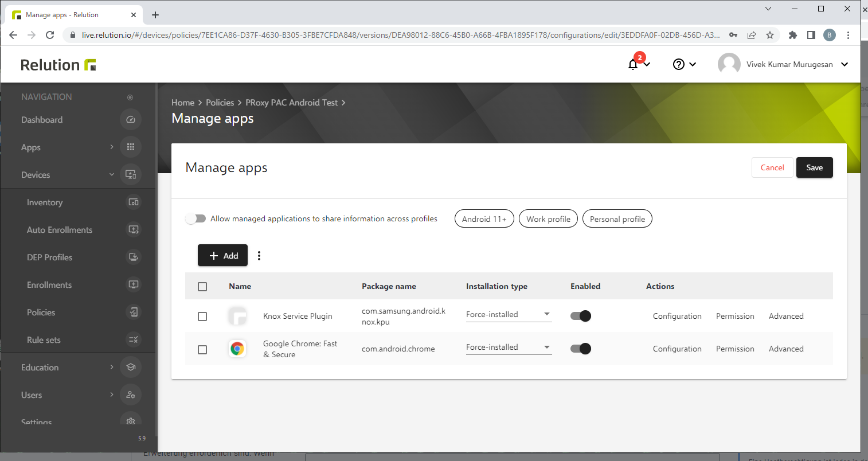
Task: Bookmark this page with the star icon
Action: pos(770,35)
